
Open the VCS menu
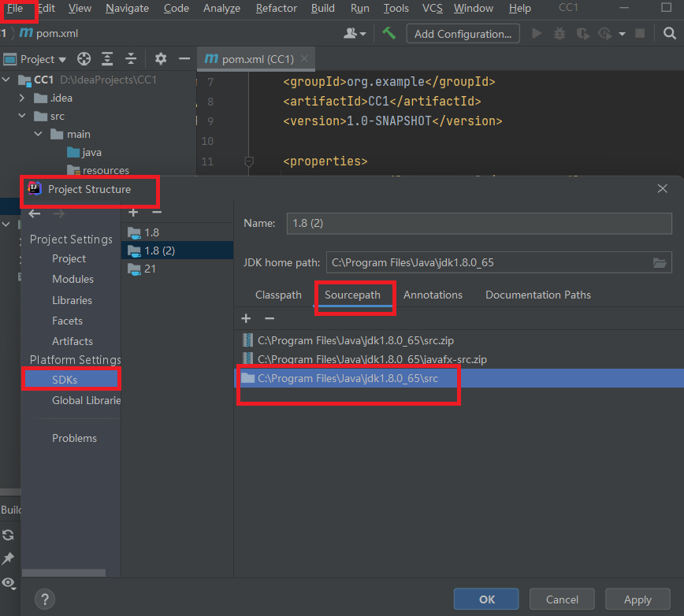[x=432, y=9]
